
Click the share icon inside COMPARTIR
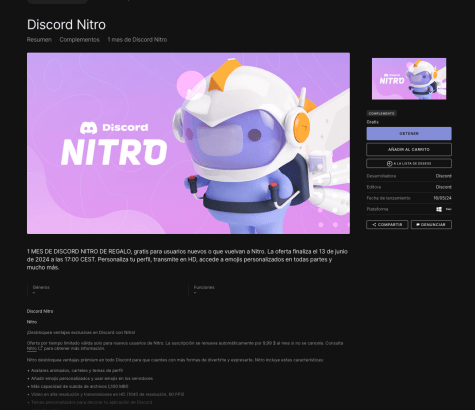tap(374, 225)
